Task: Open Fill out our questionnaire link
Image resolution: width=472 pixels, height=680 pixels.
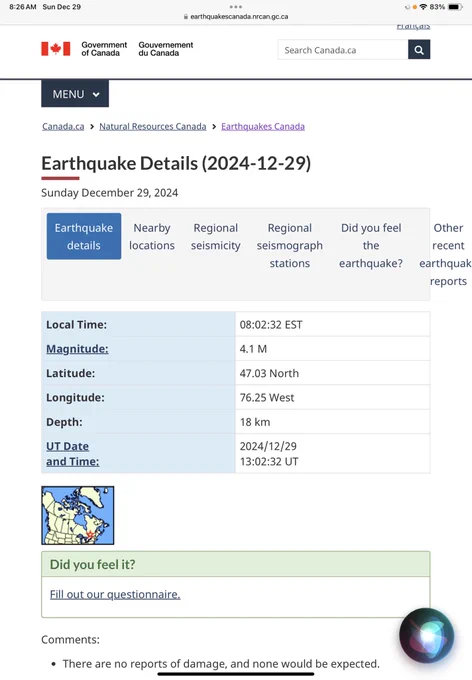Action: pos(115,594)
